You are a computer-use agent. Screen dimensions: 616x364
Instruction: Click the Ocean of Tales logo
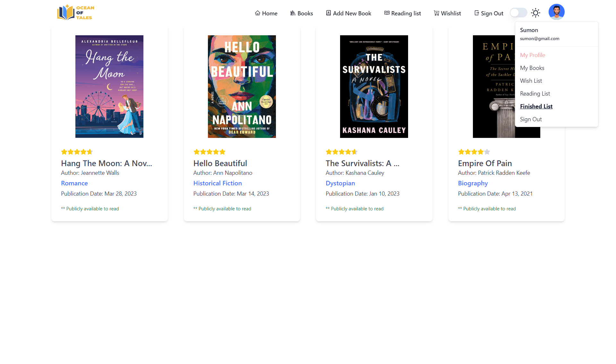tap(76, 13)
